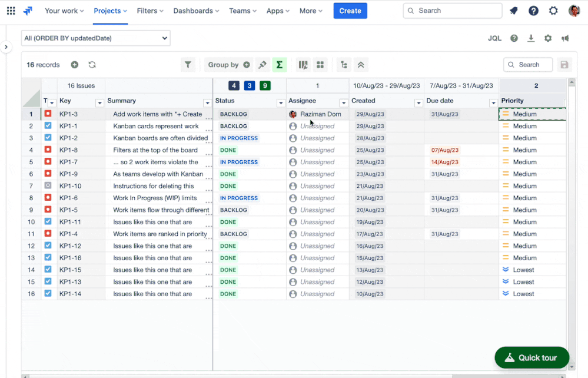The image size is (588, 378).
Task: Click the refresh records icon
Action: (x=92, y=65)
